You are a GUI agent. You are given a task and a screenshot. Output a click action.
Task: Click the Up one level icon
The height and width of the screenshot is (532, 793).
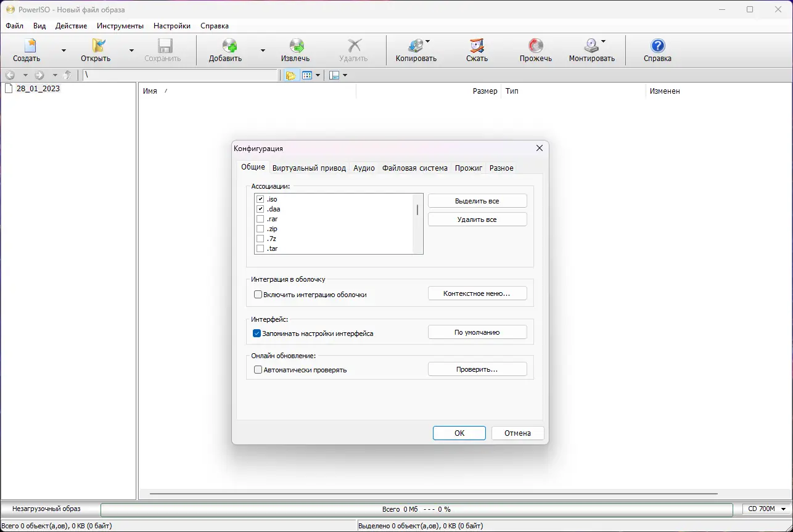coord(68,75)
